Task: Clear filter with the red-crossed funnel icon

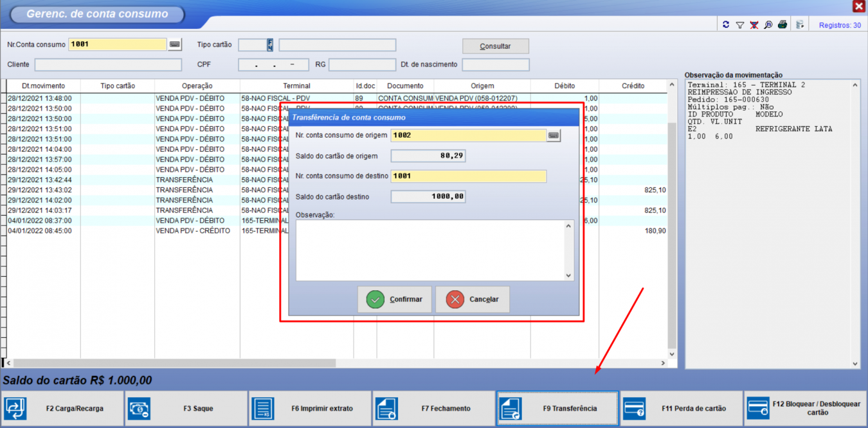Action: pos(754,25)
